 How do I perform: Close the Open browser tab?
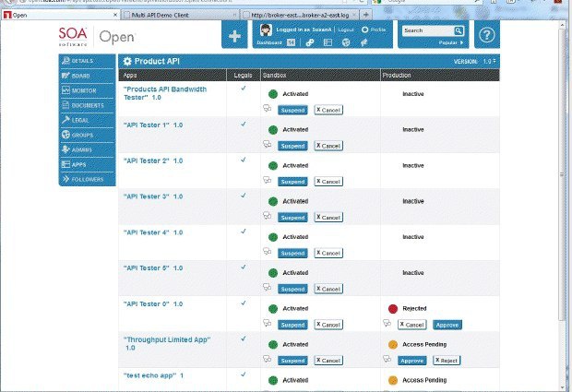pos(115,15)
